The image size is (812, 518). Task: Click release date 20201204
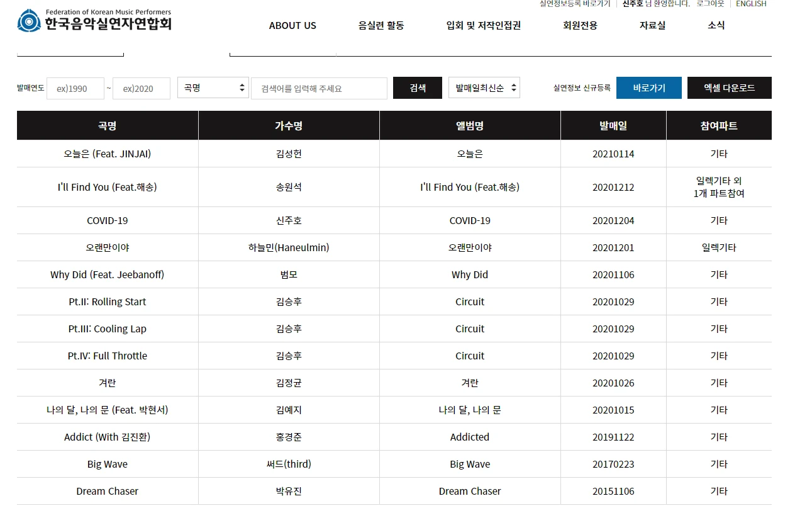pos(613,220)
